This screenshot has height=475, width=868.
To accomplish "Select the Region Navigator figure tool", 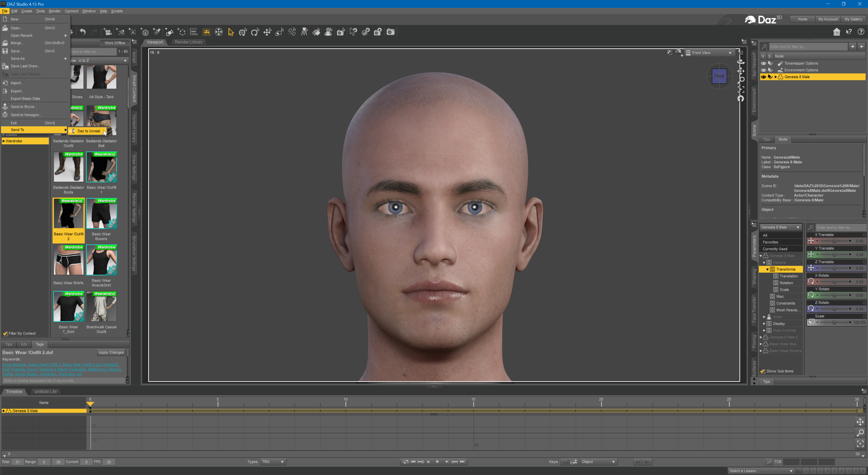I will (328, 32).
